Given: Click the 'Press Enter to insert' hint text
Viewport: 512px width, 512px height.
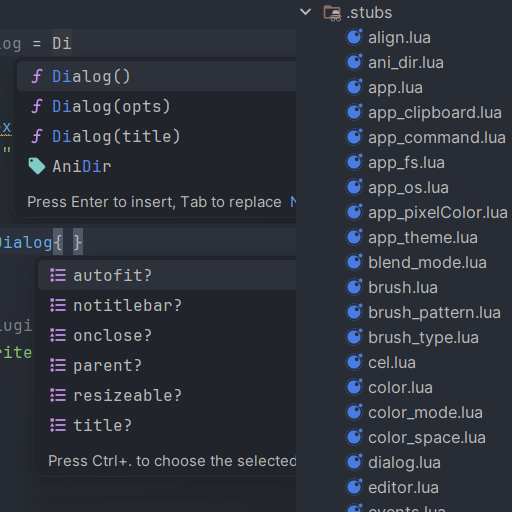Looking at the screenshot, I should pyautogui.click(x=154, y=202).
